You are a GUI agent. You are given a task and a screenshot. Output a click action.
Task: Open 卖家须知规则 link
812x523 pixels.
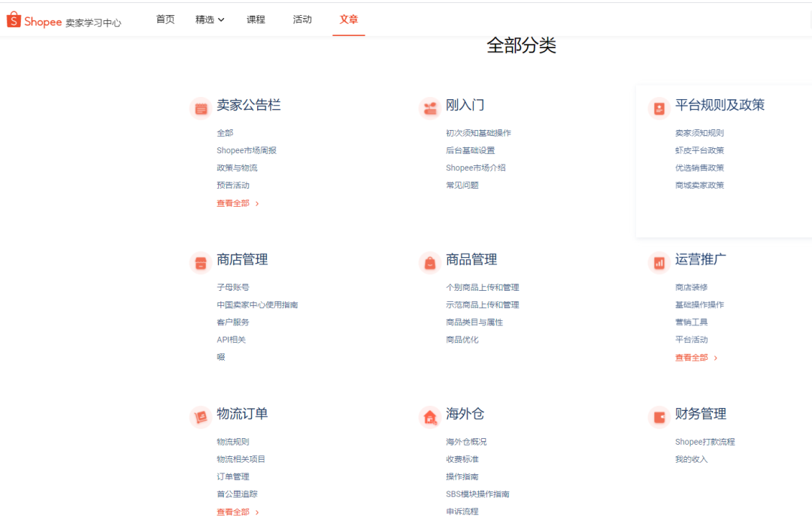point(699,133)
